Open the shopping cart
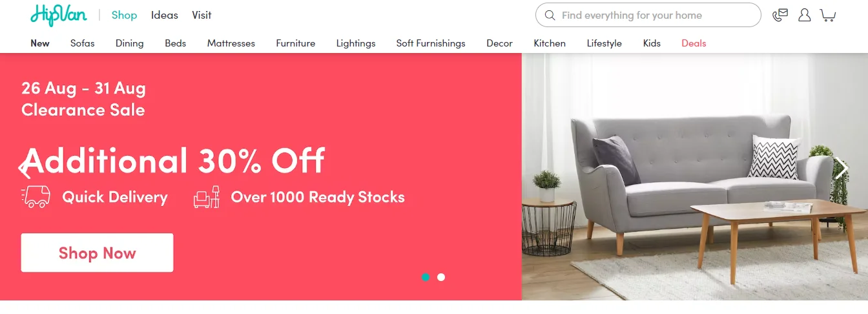 (x=828, y=15)
